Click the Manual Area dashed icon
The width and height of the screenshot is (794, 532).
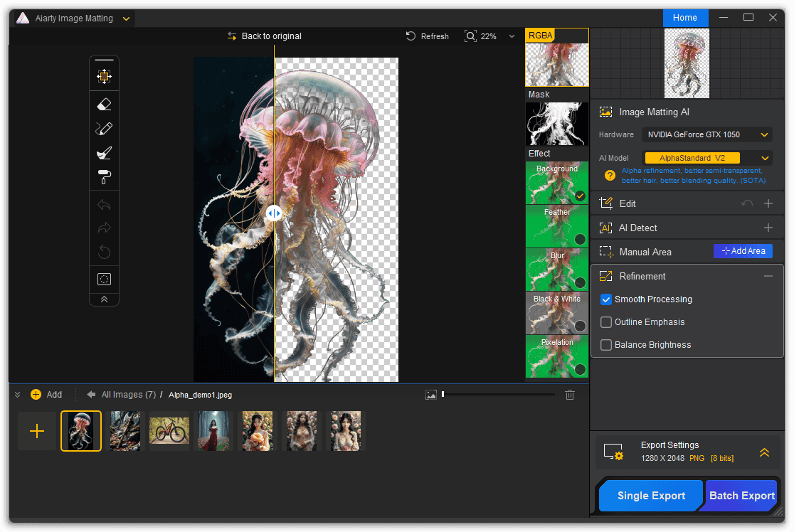click(x=605, y=252)
